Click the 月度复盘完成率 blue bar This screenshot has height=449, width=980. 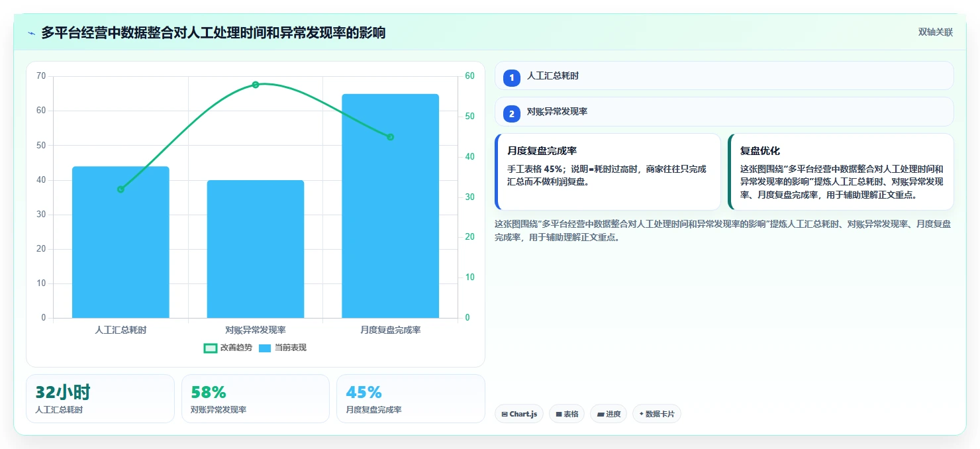coord(390,206)
